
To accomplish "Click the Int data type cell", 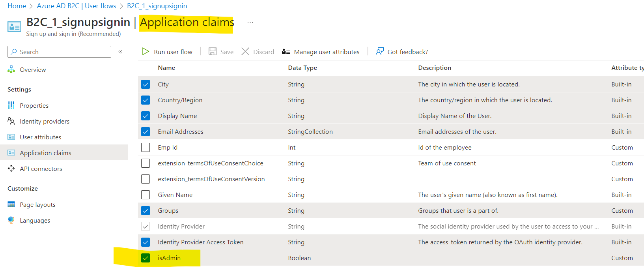I will point(291,147).
